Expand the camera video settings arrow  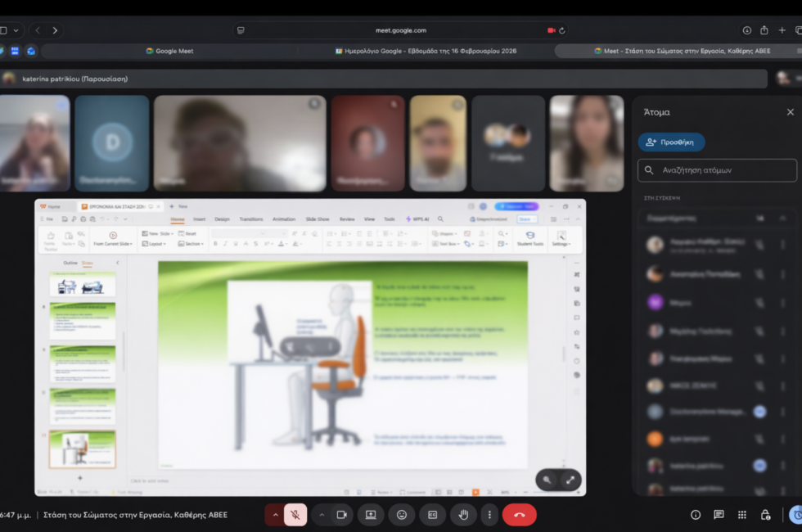322,515
